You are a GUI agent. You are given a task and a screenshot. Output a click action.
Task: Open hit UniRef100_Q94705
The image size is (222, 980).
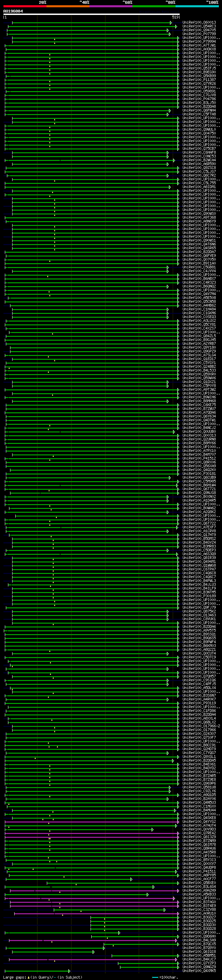tap(199, 30)
